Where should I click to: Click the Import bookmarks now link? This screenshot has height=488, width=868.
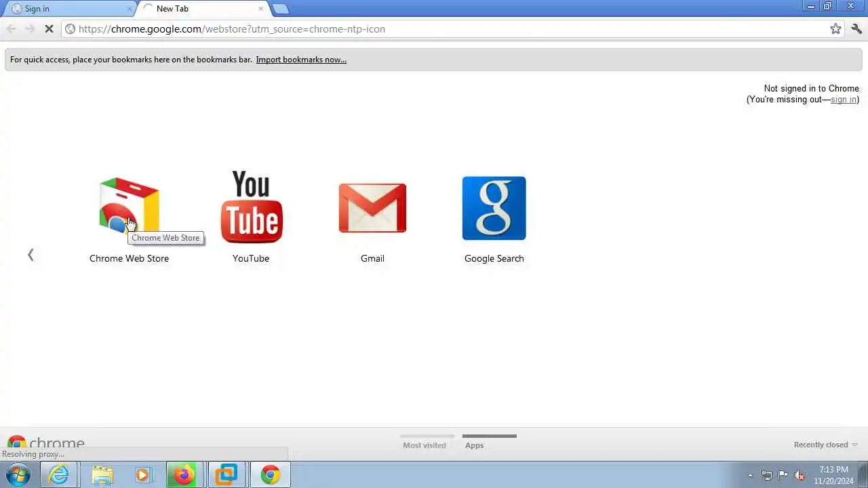(301, 60)
